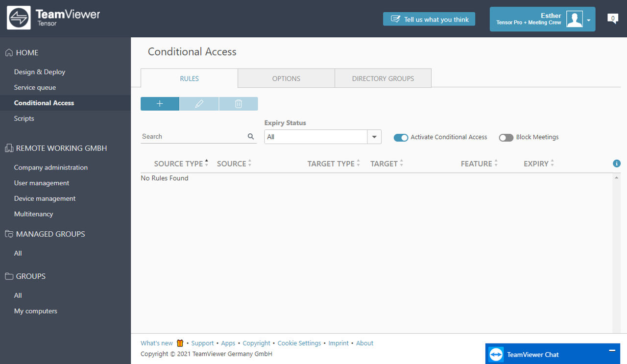Click into the rules Search field
This screenshot has height=364, width=627.
193,137
